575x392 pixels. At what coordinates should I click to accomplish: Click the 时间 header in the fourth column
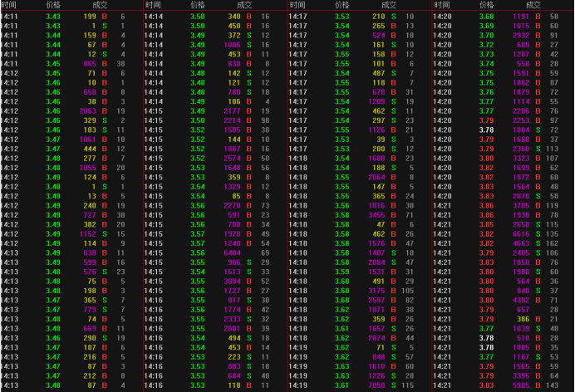[x=441, y=5]
